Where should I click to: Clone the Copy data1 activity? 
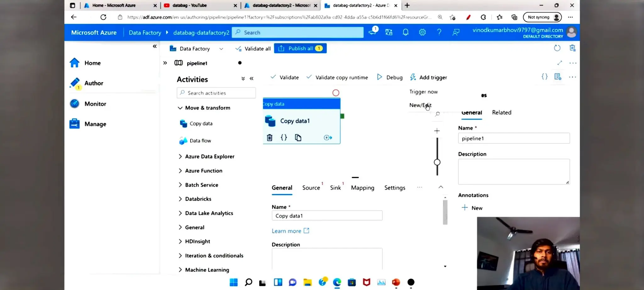click(x=298, y=137)
